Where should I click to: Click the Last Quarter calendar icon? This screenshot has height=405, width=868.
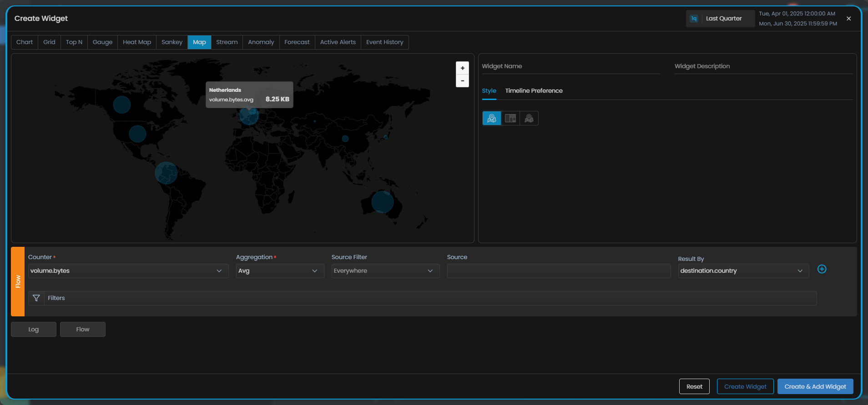click(694, 19)
